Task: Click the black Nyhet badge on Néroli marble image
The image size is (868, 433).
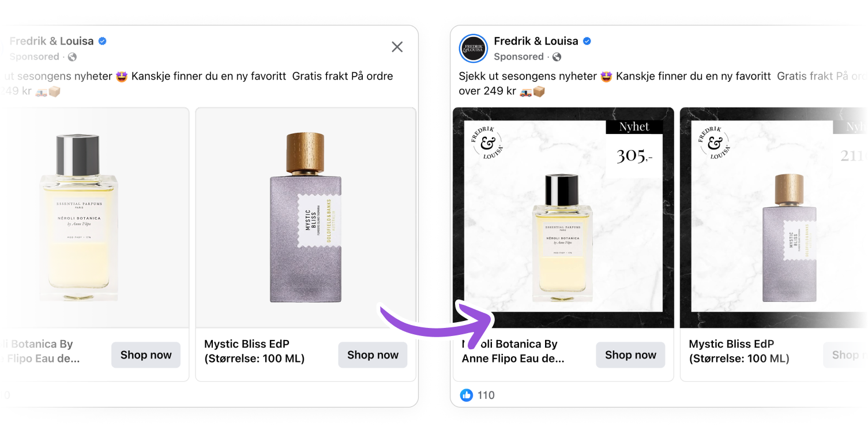Action: pos(634,127)
